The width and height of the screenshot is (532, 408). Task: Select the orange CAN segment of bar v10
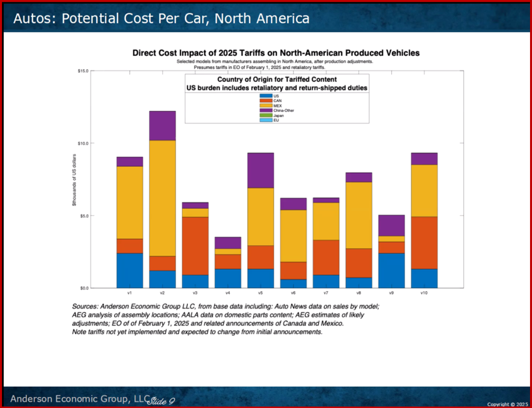[424, 243]
